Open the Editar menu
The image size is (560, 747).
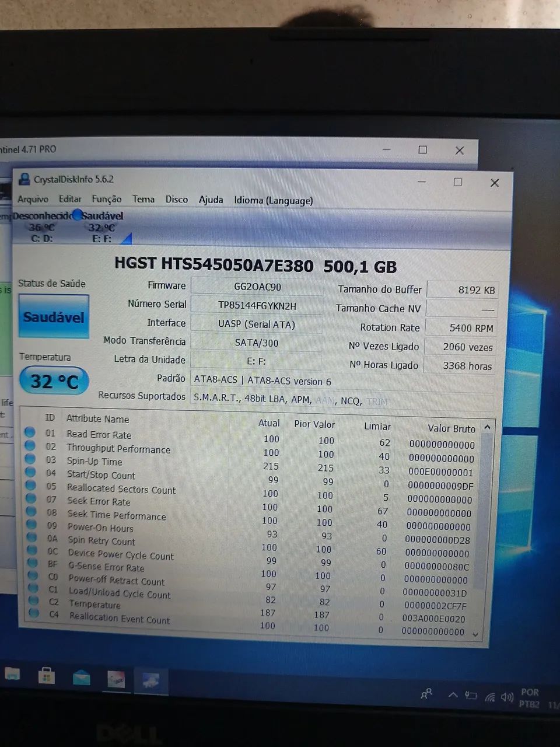tap(70, 199)
